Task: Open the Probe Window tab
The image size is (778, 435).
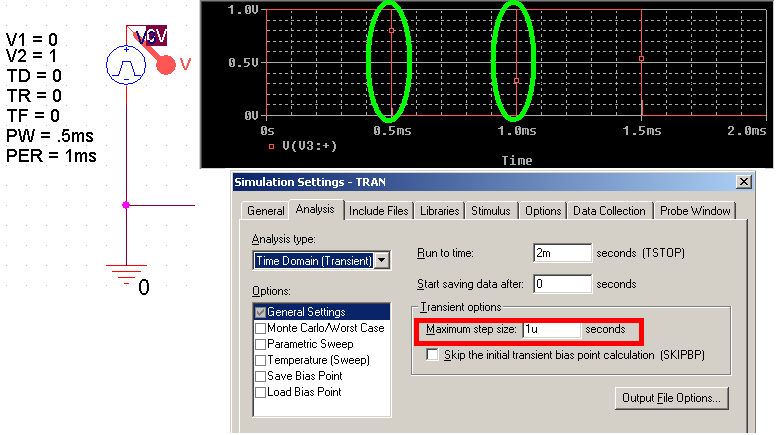Action: (697, 211)
